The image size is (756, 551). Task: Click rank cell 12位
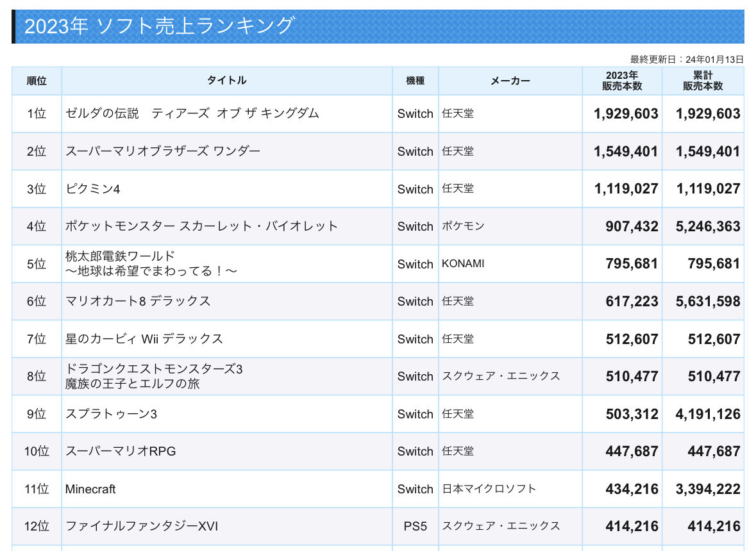tap(37, 527)
